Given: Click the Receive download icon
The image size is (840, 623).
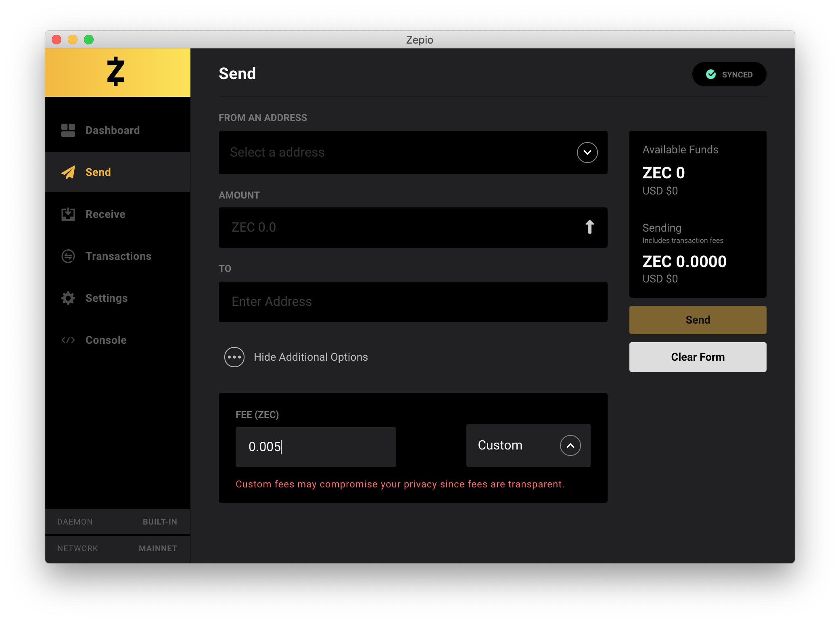Looking at the screenshot, I should pyautogui.click(x=68, y=214).
